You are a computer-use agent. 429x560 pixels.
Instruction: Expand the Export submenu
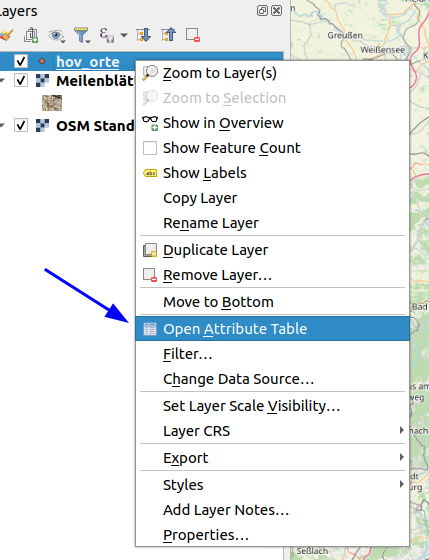pyautogui.click(x=272, y=458)
